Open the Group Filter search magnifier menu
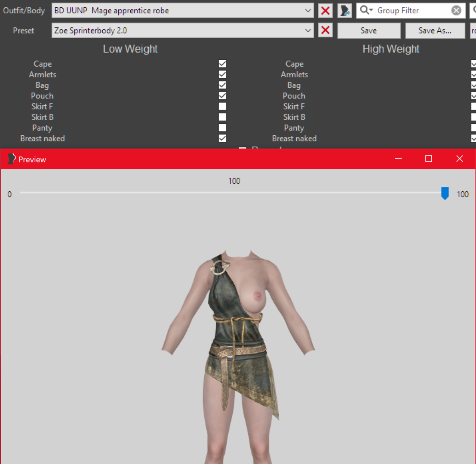Image resolution: width=476 pixels, height=464 pixels. 366,10
